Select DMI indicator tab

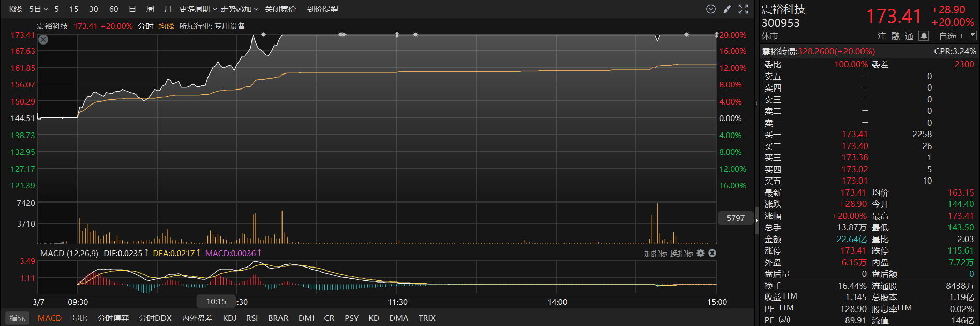pos(306,318)
